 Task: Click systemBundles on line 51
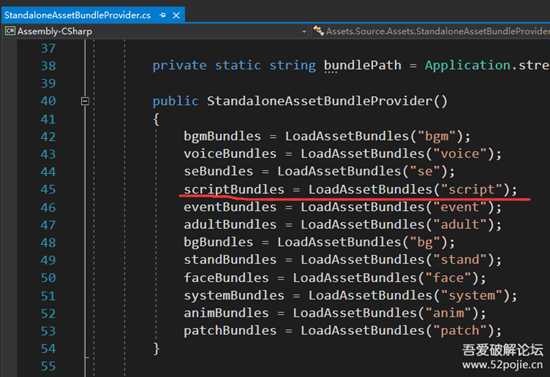234,296
